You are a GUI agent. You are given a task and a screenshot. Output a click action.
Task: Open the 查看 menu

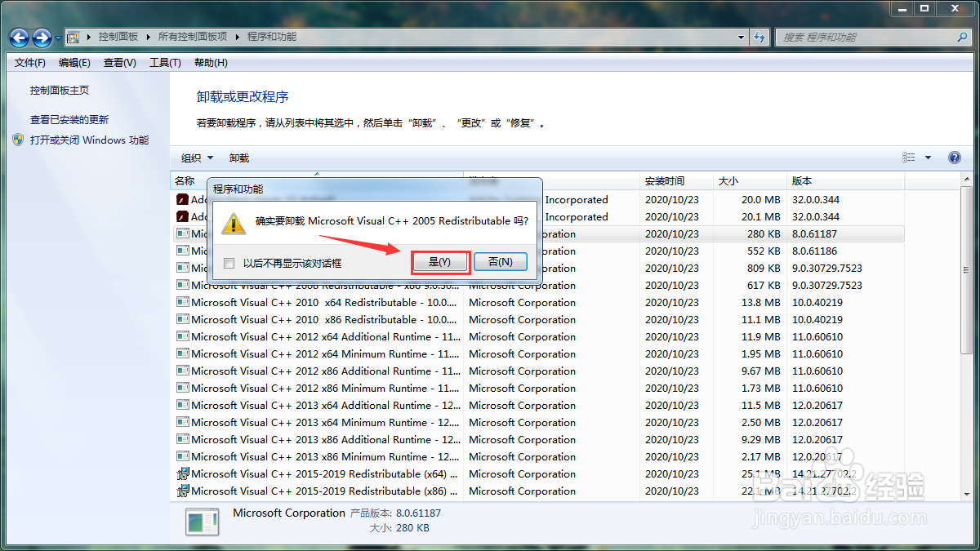tap(119, 62)
